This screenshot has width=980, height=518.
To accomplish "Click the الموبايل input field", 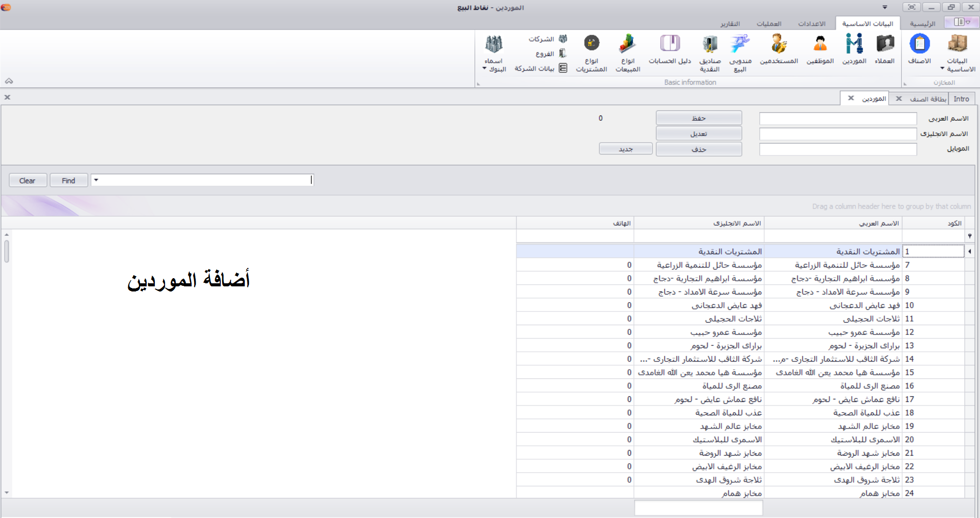I will (x=837, y=149).
